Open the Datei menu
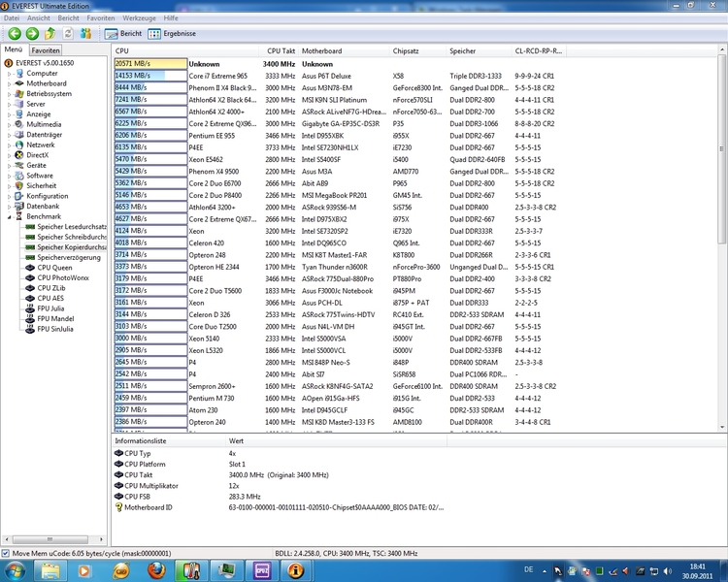 point(12,18)
